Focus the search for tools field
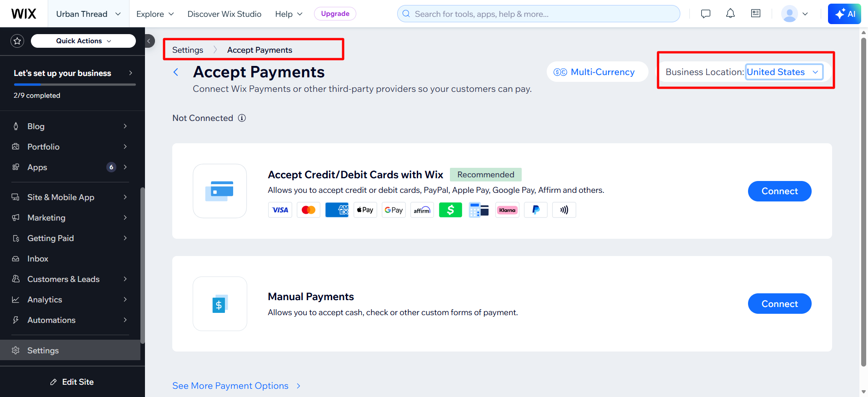 click(x=539, y=14)
